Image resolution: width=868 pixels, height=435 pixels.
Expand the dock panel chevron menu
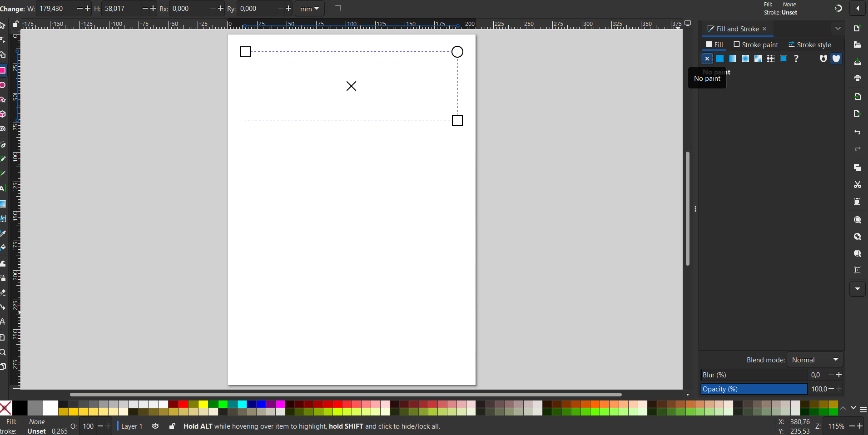pyautogui.click(x=838, y=29)
